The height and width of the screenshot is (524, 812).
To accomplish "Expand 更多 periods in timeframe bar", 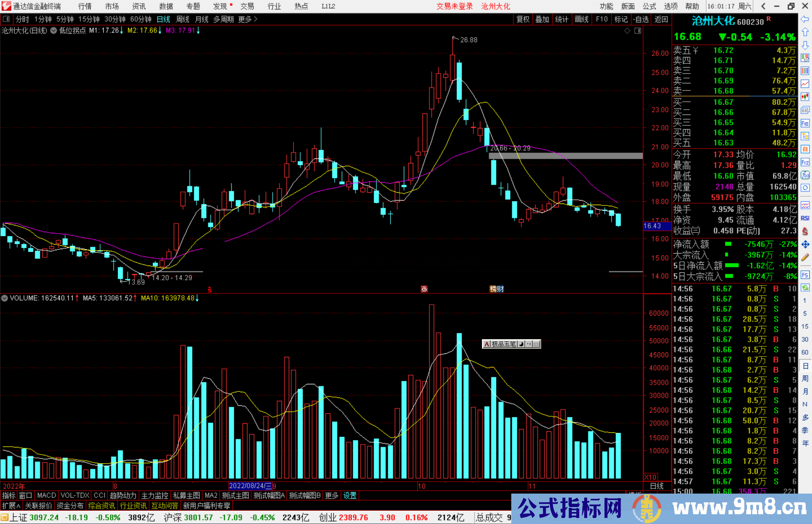I will click(247, 19).
